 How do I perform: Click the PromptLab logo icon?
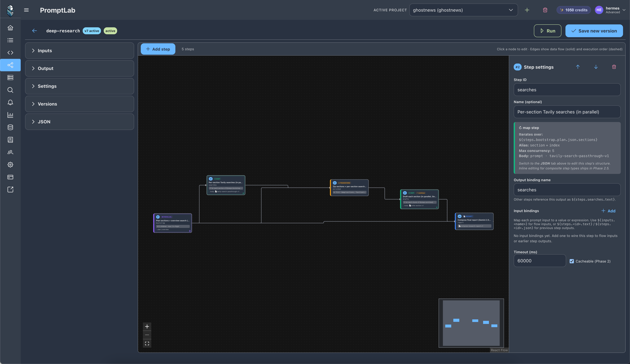pos(10,11)
